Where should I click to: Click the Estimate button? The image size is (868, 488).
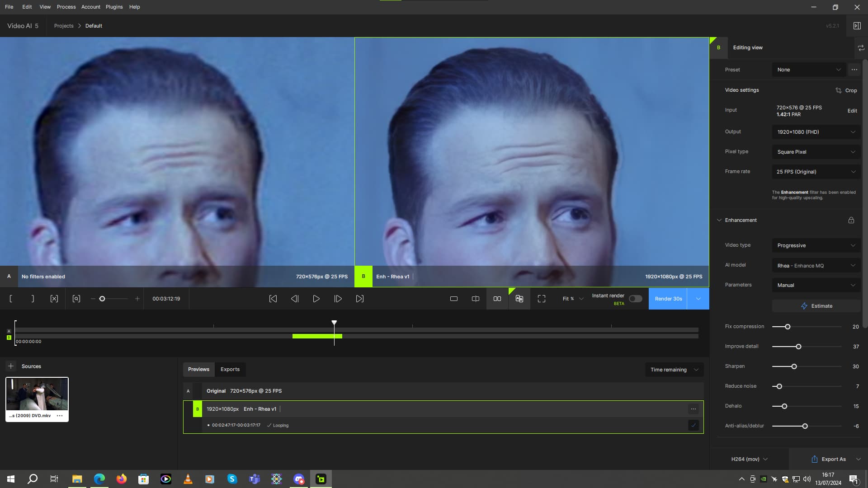click(x=816, y=306)
